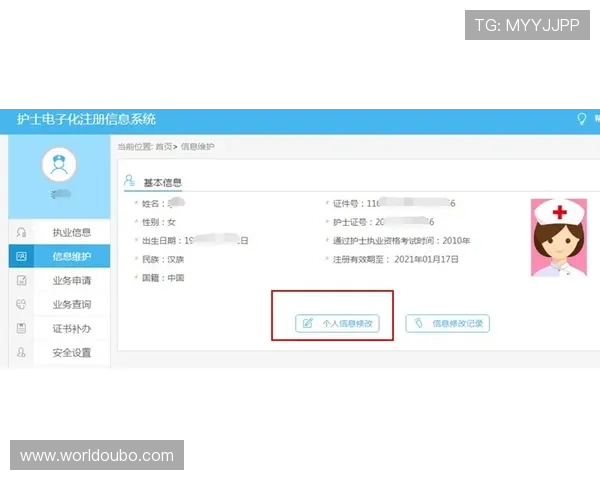Click the 信息维护 picture icon
Screen dimensions: 600x480
click(21, 256)
